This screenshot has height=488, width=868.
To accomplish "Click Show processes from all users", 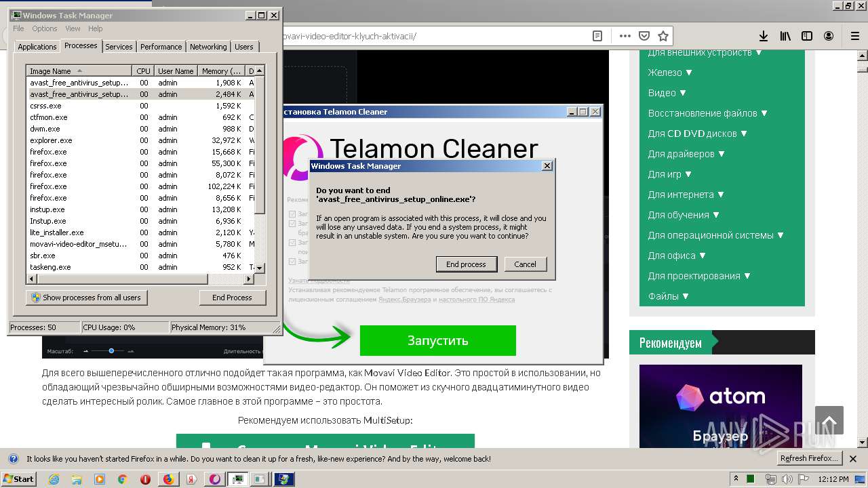I will point(86,298).
